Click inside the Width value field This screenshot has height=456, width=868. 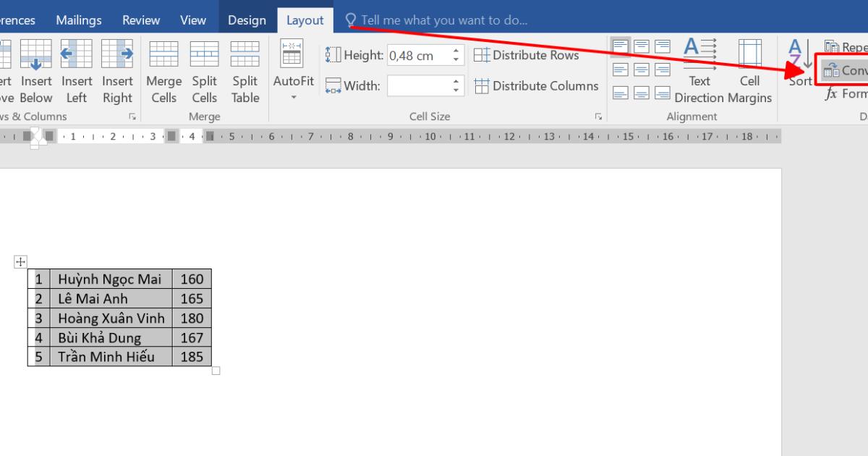tap(418, 86)
